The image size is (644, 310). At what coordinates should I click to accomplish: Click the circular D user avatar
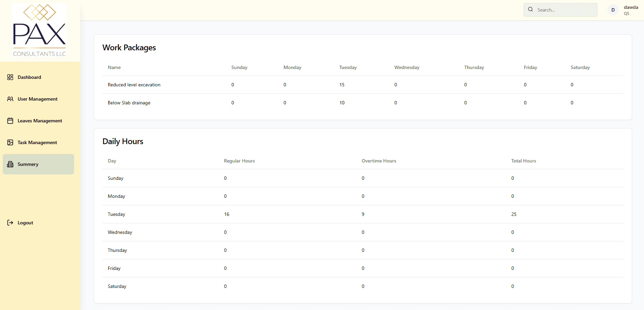click(613, 10)
